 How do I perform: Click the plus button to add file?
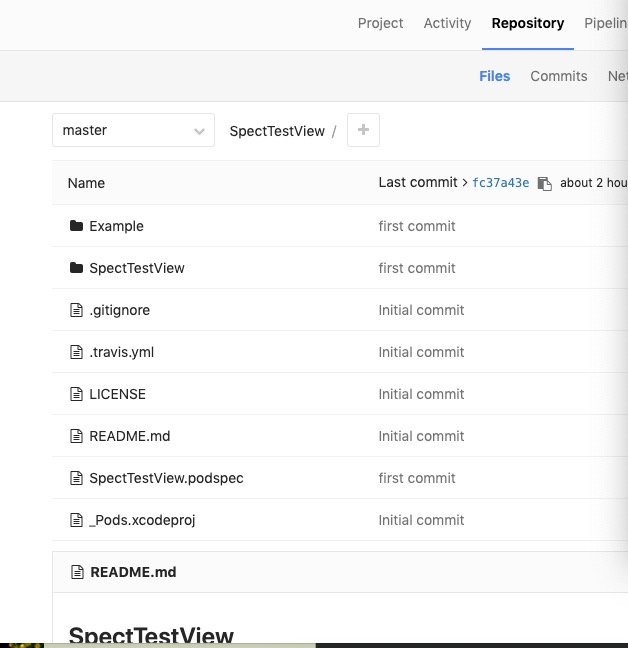click(363, 130)
